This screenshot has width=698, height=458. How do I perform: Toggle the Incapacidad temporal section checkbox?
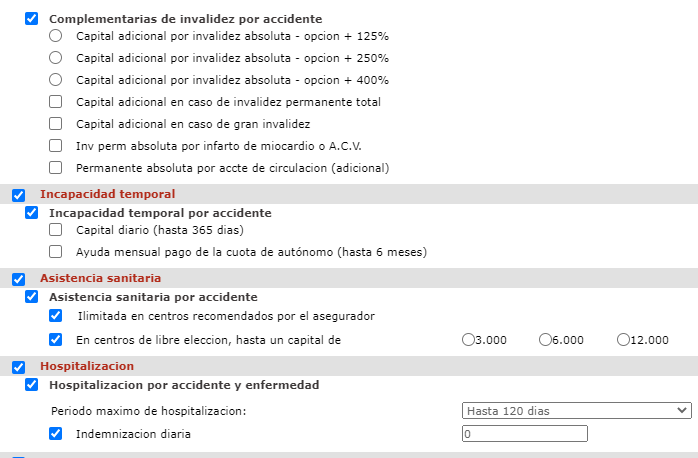tap(18, 195)
